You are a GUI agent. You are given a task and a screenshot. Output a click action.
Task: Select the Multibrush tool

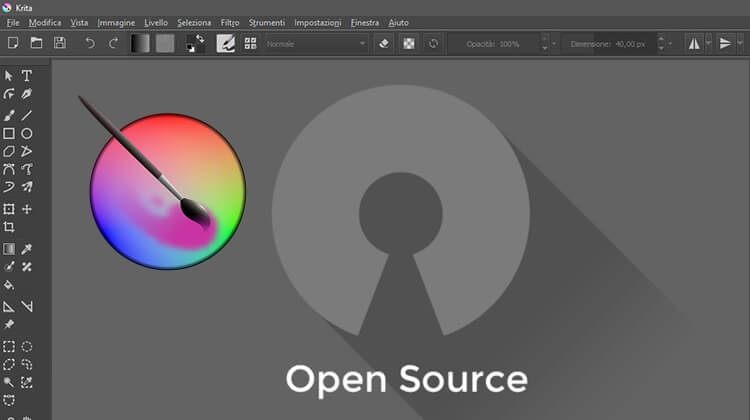(27, 187)
